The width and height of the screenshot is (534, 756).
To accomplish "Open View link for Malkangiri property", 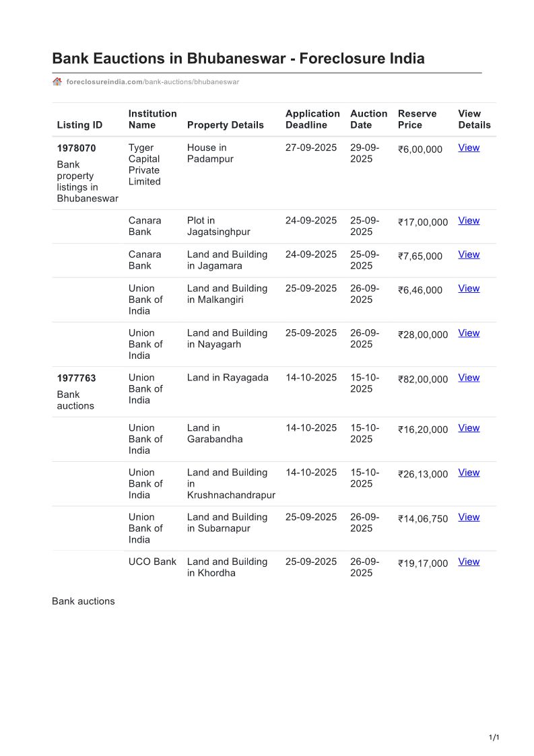I will tap(469, 288).
